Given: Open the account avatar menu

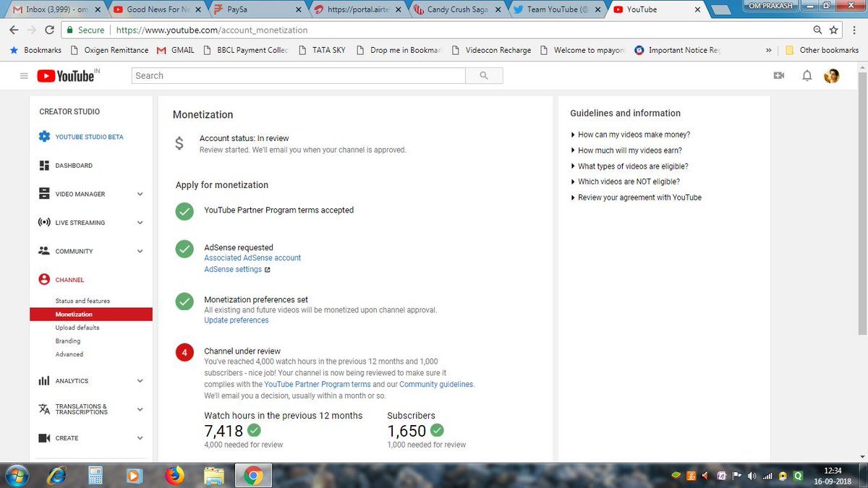Looking at the screenshot, I should (832, 75).
